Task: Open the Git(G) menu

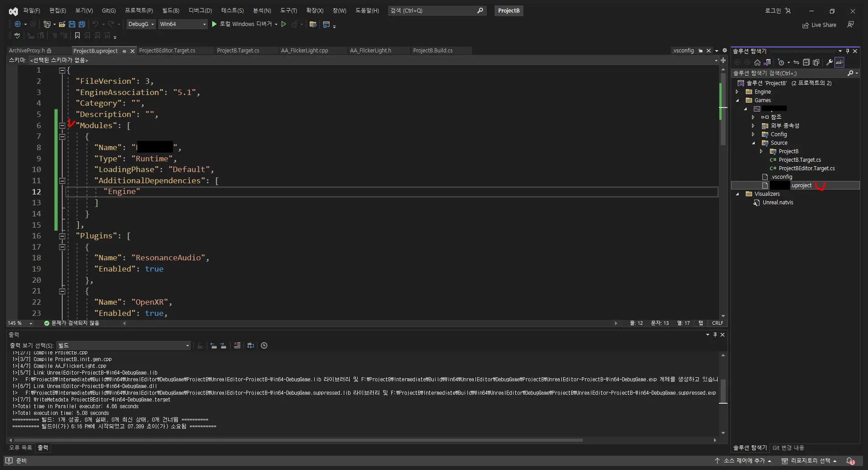Action: click(x=109, y=10)
